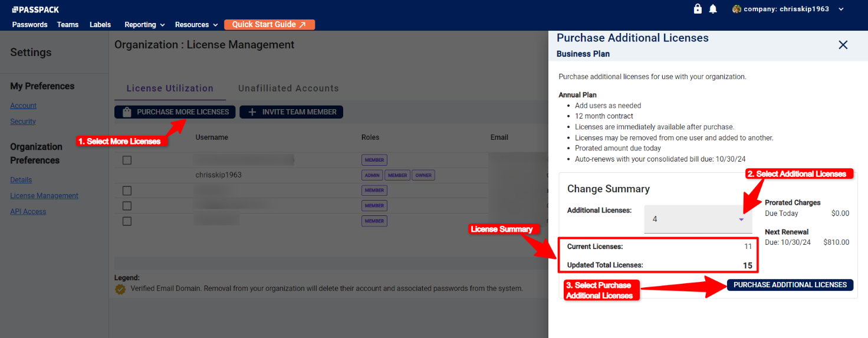This screenshot has height=338, width=868.
Task: Click the Current Licenses value 11
Action: pos(748,247)
